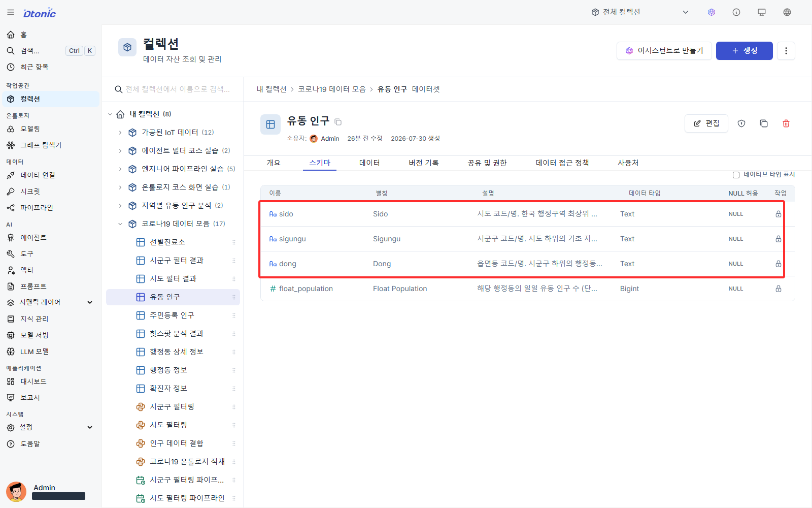
Task: Expand 에이전트 빌더 코스 실습 collection
Action: click(120, 151)
